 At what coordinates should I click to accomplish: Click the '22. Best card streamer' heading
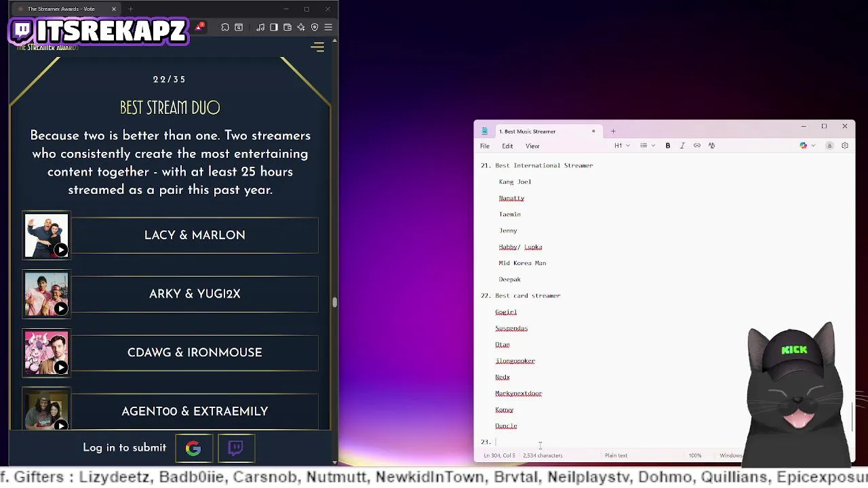520,296
